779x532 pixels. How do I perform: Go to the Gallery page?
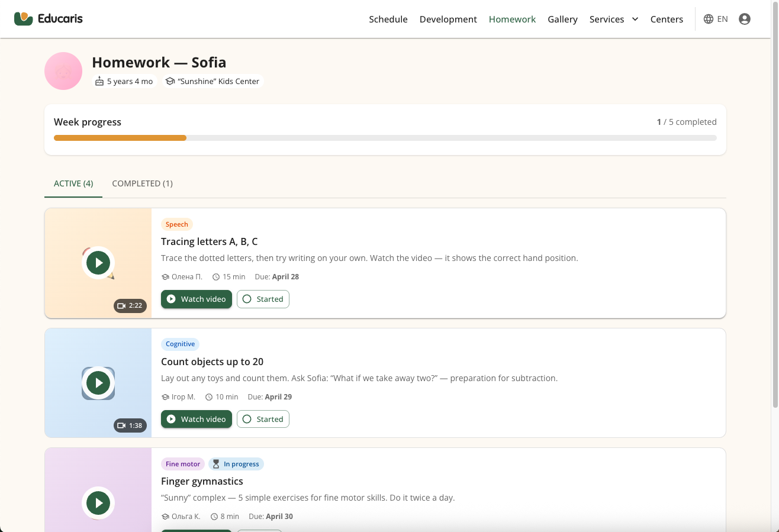point(562,19)
